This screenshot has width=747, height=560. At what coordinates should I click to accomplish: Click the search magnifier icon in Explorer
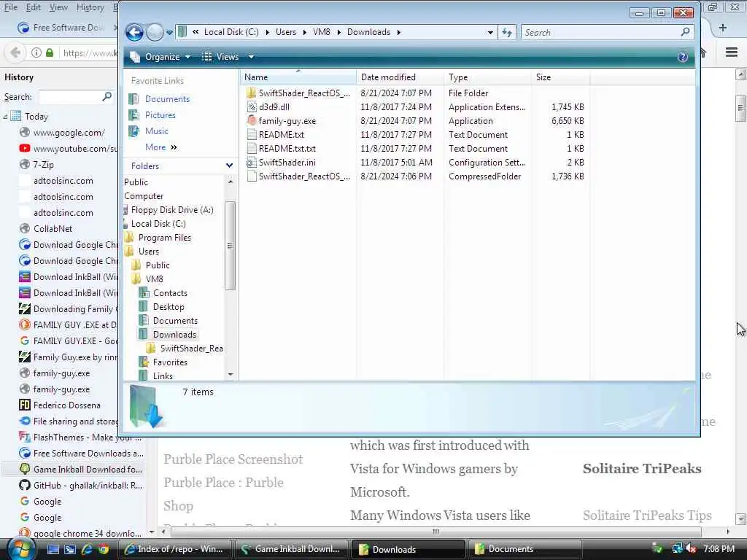tap(685, 32)
